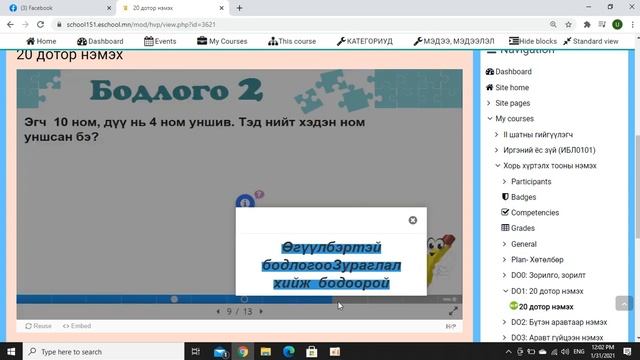The width and height of the screenshot is (640, 360).
Task: Click the Reuse button below the presentation
Action: [x=38, y=326]
